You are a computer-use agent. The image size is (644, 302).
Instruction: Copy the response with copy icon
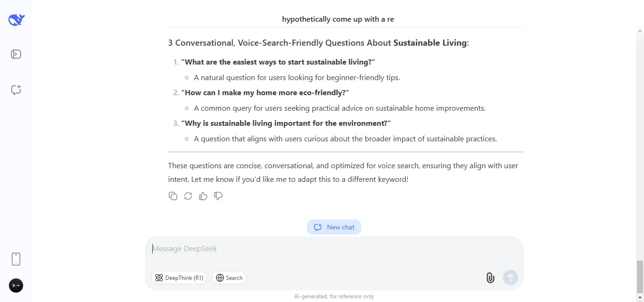(173, 196)
